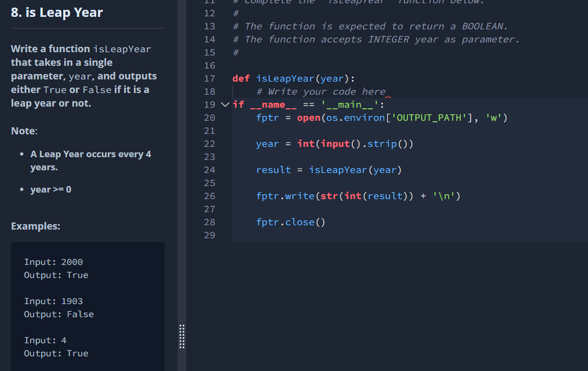Select the isLeapYear function name on line 17
Screen dimensions: 588x371
(x=285, y=78)
